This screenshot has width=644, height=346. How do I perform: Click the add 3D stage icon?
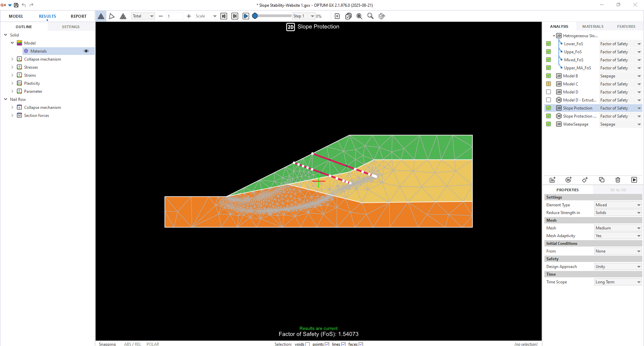pos(569,180)
